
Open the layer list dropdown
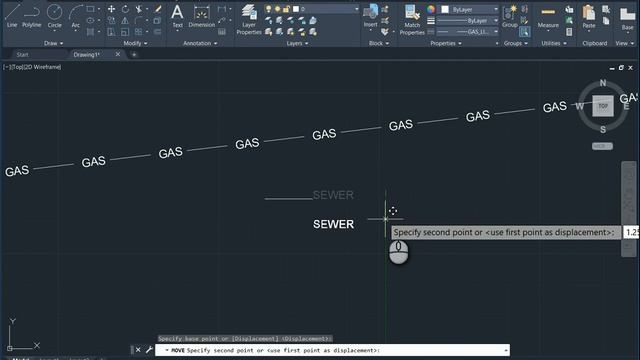356,9
